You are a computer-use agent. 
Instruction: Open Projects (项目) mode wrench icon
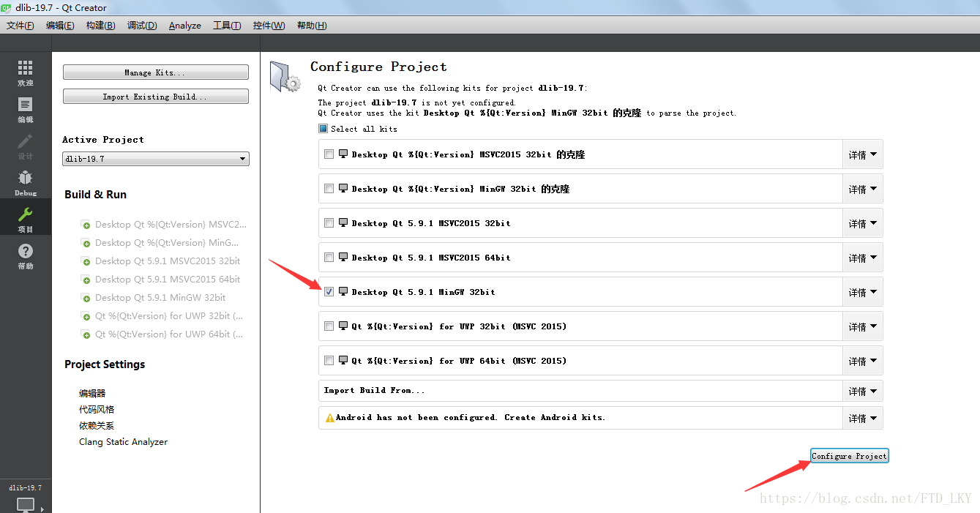(26, 214)
